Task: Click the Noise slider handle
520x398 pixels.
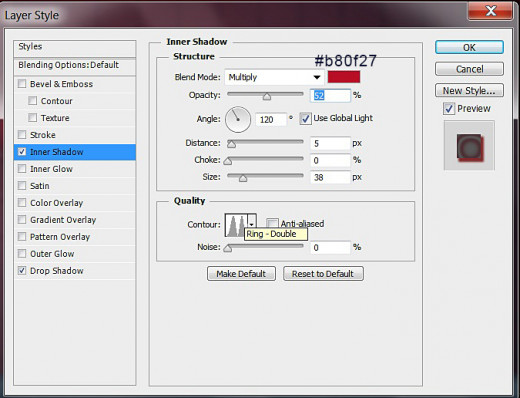Action: click(228, 248)
